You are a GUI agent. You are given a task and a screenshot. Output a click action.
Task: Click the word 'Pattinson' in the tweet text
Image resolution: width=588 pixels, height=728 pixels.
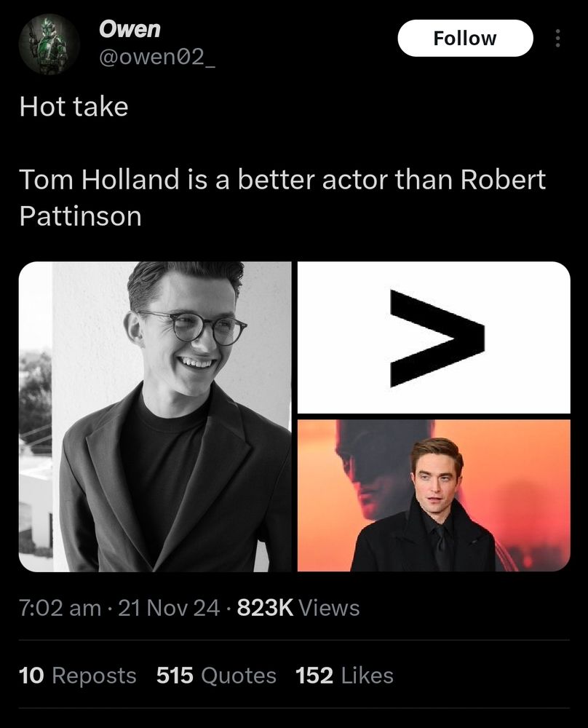80,216
